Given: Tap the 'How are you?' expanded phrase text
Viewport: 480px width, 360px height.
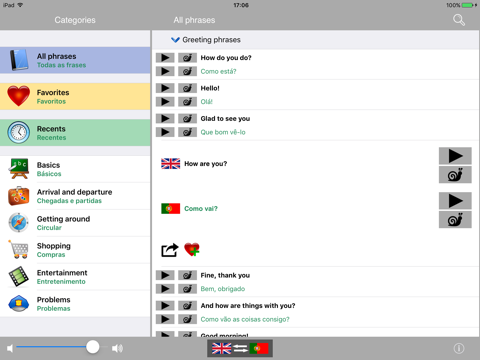Looking at the screenshot, I should click(x=206, y=164).
